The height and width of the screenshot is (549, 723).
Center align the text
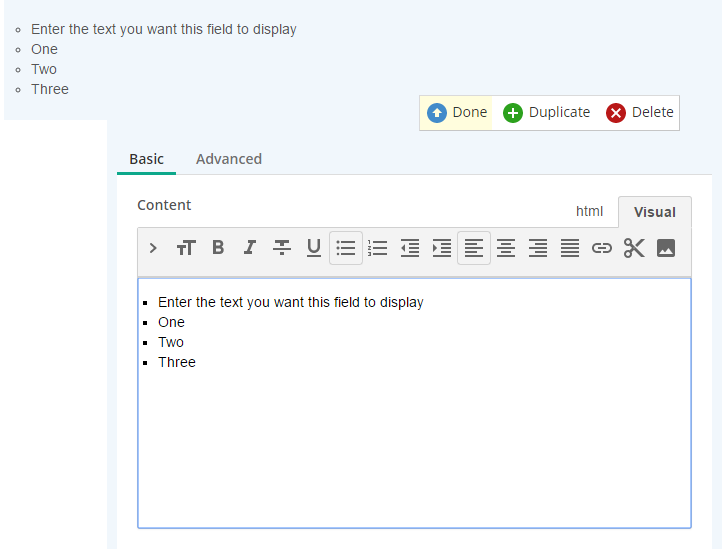(506, 248)
